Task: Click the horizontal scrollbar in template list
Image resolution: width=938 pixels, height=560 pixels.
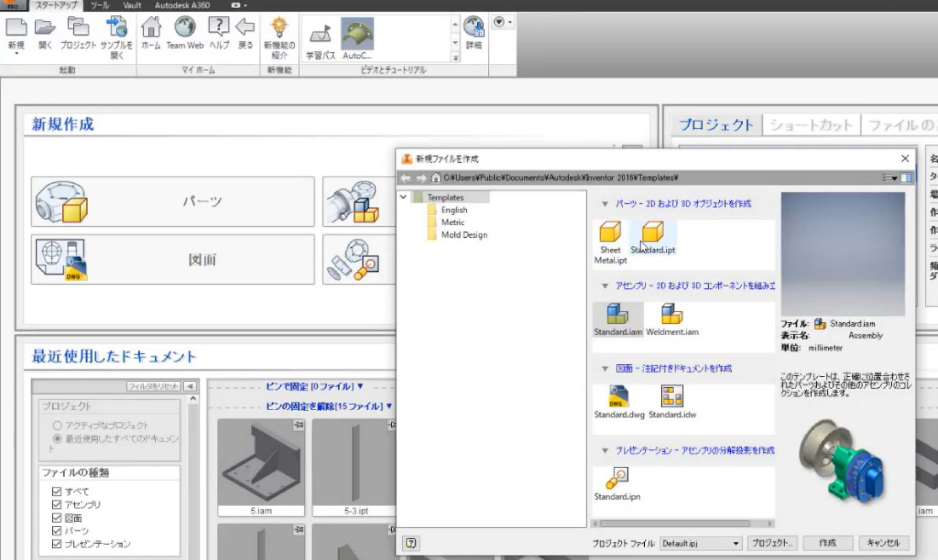Action: tap(674, 524)
